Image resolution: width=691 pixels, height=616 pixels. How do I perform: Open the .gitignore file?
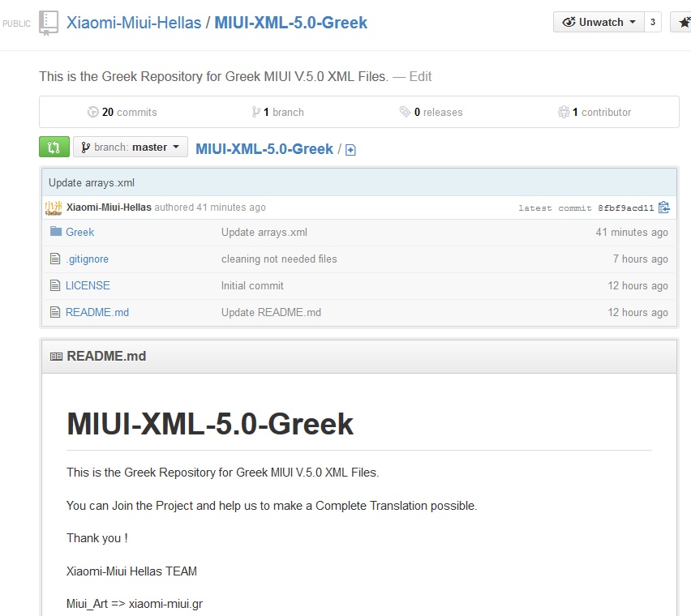87,259
